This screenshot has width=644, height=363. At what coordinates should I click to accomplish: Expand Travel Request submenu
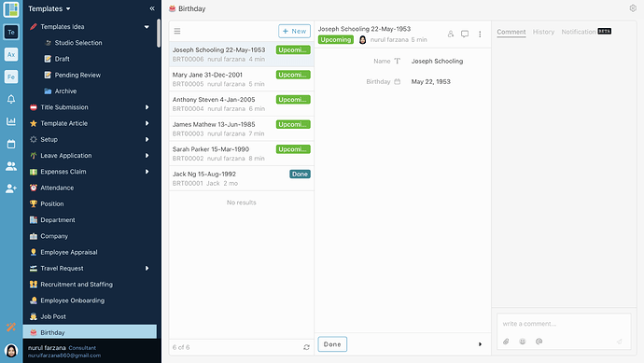(147, 268)
